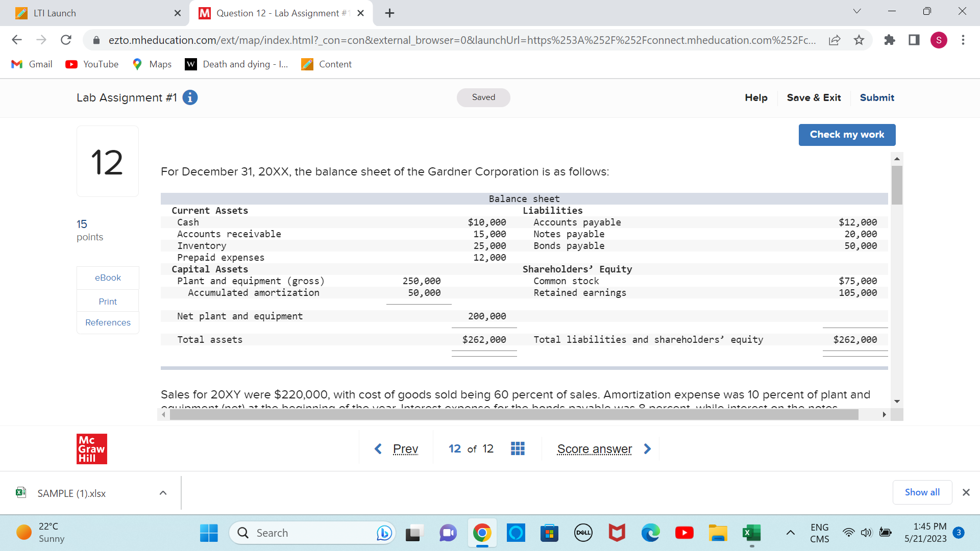The image size is (980, 551).
Task: Click the Score answer next arrow
Action: point(647,448)
